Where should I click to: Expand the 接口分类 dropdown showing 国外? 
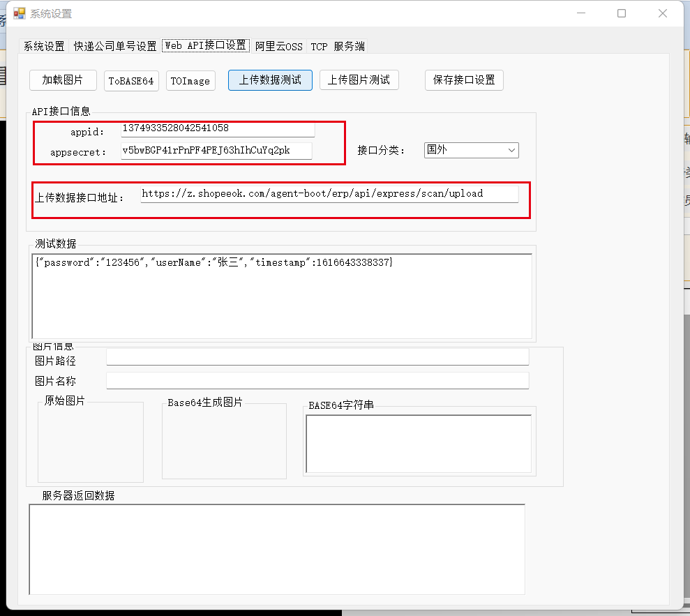pos(472,150)
